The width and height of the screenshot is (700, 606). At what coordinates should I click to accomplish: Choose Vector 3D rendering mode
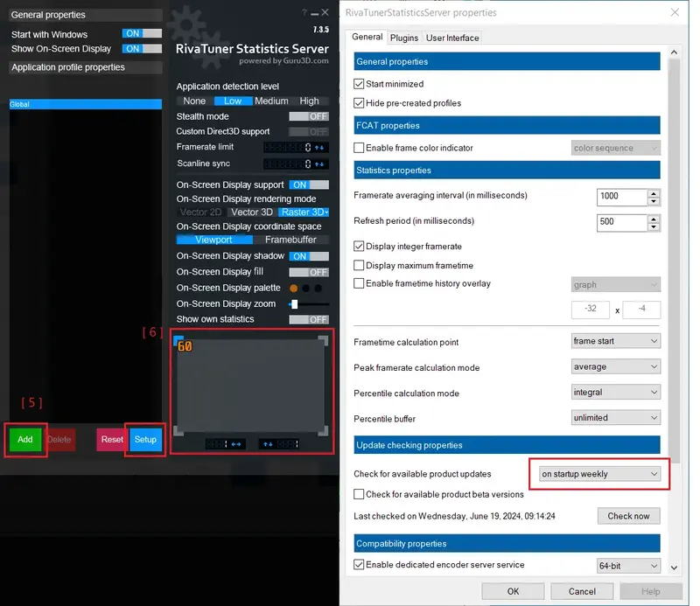[252, 212]
